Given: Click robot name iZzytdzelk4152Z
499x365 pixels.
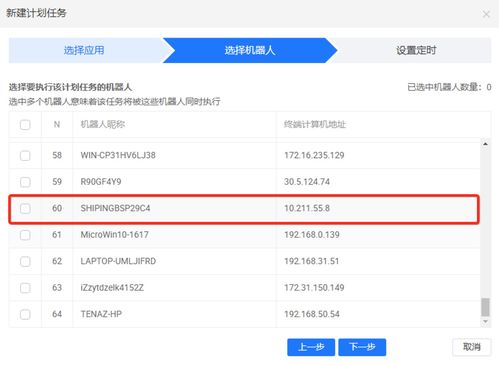Looking at the screenshot, I should point(112,288).
